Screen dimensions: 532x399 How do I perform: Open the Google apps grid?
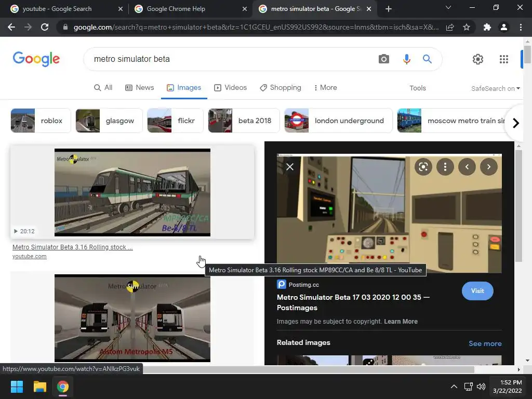click(x=504, y=59)
